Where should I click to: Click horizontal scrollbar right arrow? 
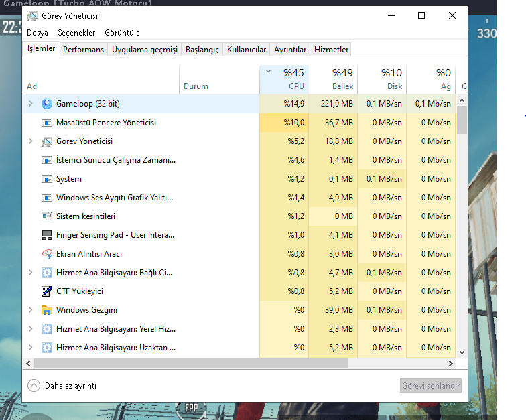(451, 363)
